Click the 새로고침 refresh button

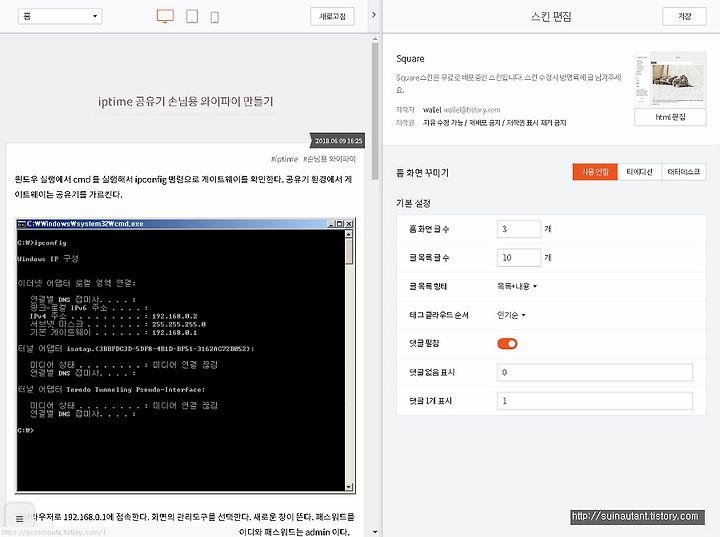click(x=332, y=17)
